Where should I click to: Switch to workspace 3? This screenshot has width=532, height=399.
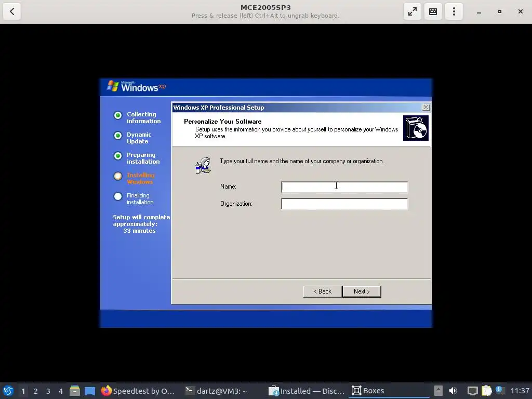tap(48, 391)
